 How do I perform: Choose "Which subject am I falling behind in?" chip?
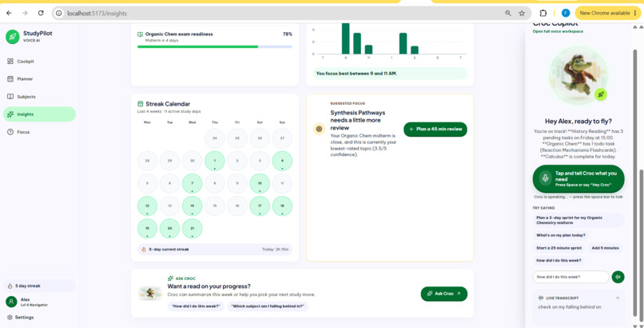pos(268,306)
